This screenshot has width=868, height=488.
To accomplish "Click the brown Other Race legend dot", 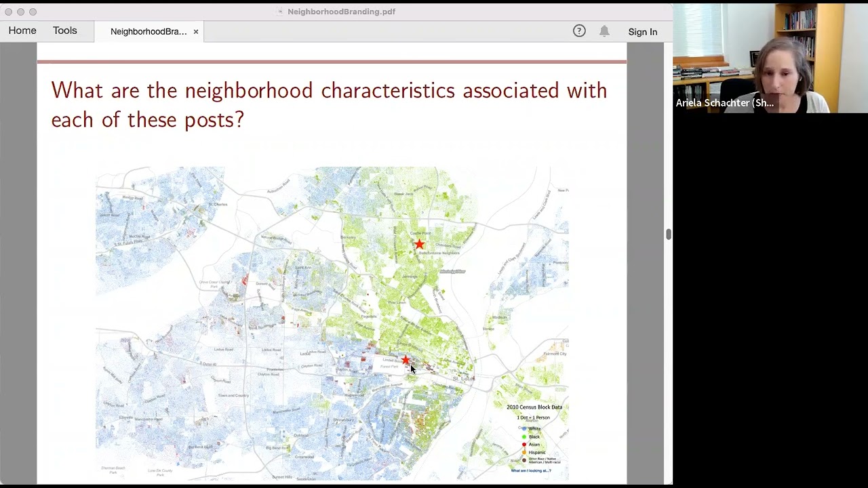I will (x=524, y=460).
